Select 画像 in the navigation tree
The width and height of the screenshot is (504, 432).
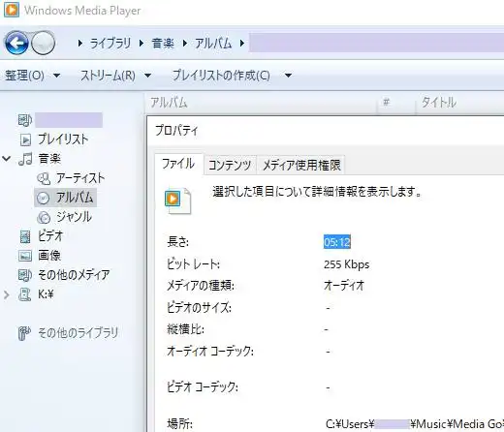click(49, 256)
